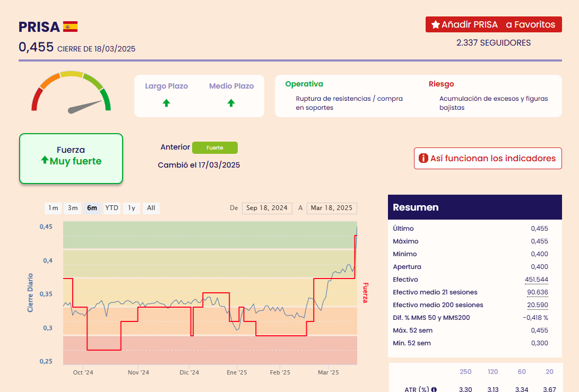Show all chart history with All
The width and height of the screenshot is (579, 392).
[151, 208]
